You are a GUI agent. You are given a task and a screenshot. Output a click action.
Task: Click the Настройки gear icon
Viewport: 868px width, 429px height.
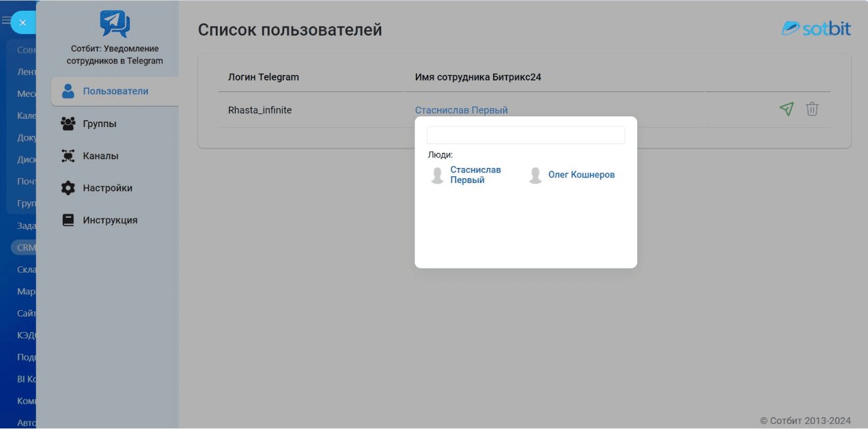coord(68,188)
